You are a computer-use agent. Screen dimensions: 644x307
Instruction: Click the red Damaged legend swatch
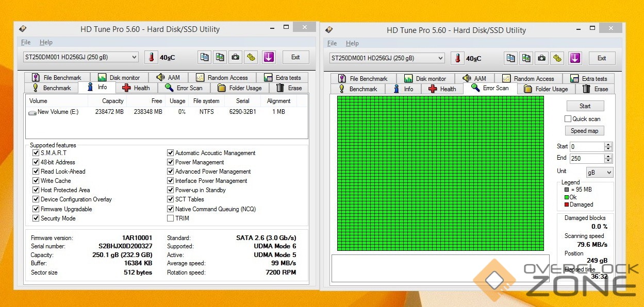point(567,205)
